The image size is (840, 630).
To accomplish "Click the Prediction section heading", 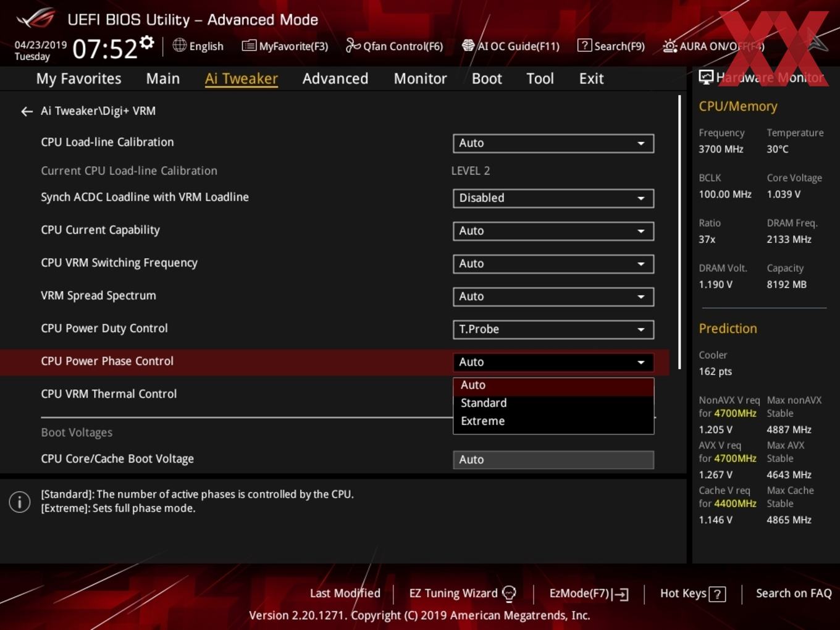I will 728,329.
